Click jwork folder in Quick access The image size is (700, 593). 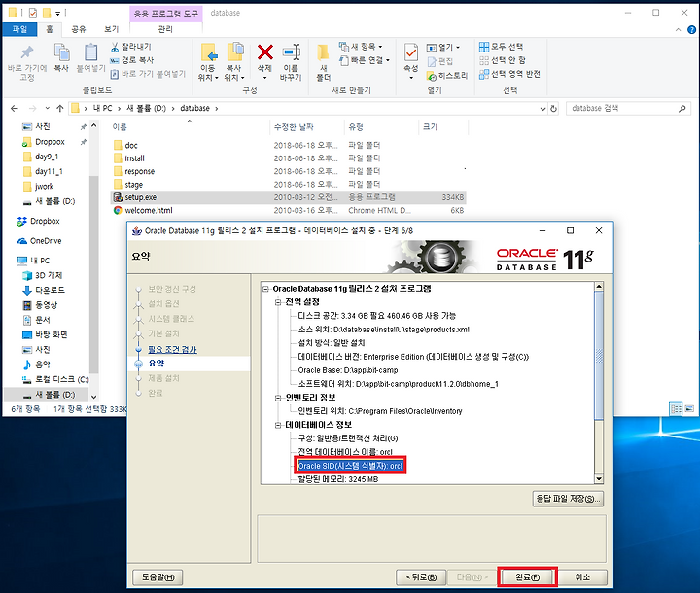[38, 187]
